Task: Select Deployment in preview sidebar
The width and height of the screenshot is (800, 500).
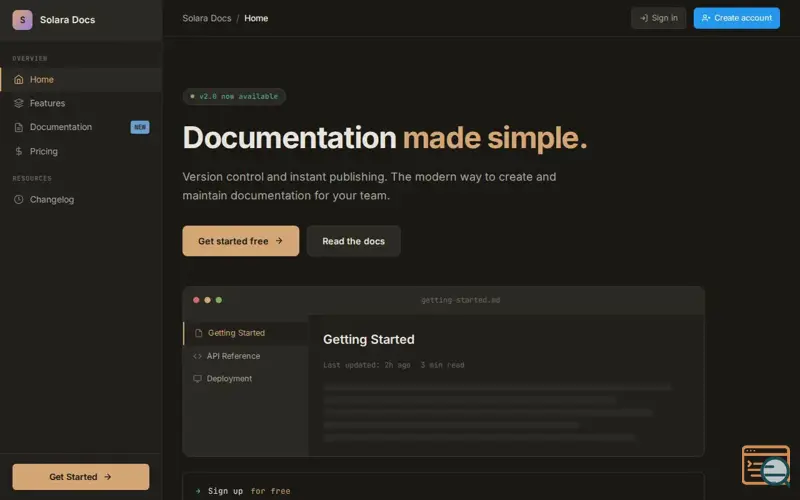Action: pyautogui.click(x=245, y=379)
